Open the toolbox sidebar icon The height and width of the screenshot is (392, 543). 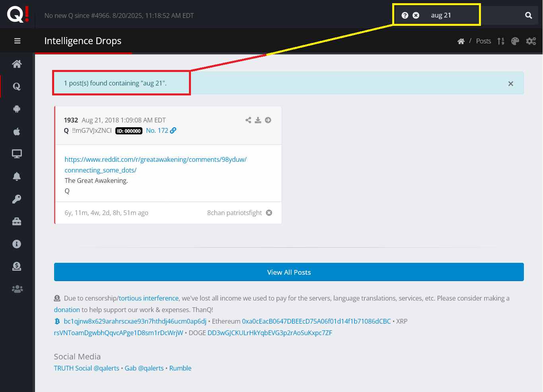coord(17,221)
